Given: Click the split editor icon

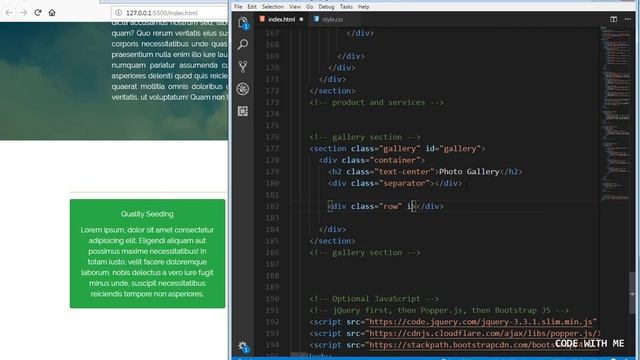Looking at the screenshot, I should coord(613,19).
